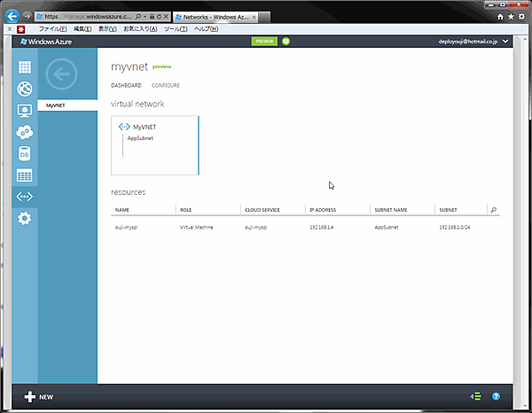Select the Networks icon in sidebar
This screenshot has height=413, width=532.
click(25, 197)
